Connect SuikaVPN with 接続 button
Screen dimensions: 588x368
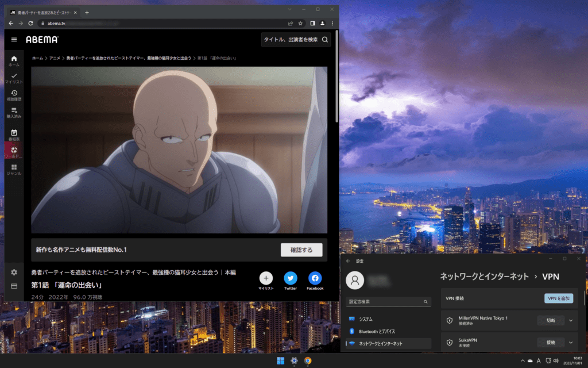[x=551, y=343]
